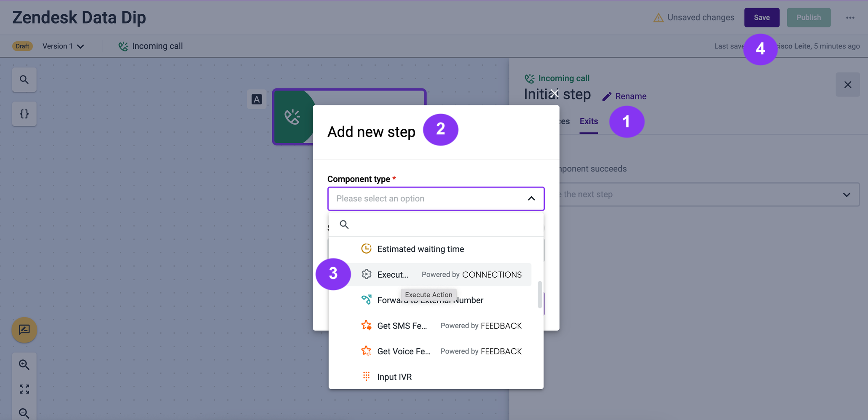Click the component list scrollbar
Screen dimensions: 868x420
[540, 295]
